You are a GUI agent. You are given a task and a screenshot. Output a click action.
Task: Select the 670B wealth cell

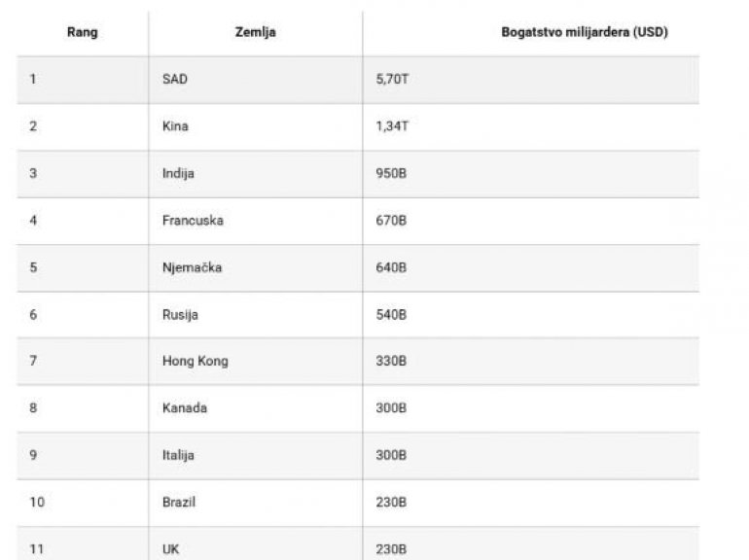click(x=390, y=221)
